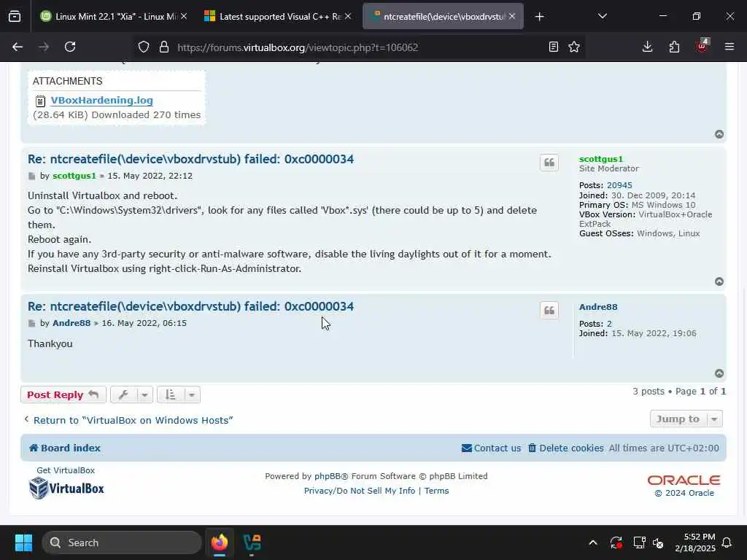The image size is (747, 560).
Task: Open clock showing 5:52 PM
Action: click(695, 542)
